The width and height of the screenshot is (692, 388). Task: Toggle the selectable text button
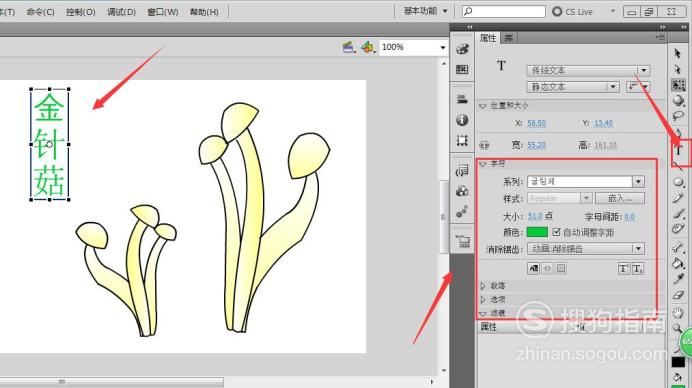pos(533,268)
